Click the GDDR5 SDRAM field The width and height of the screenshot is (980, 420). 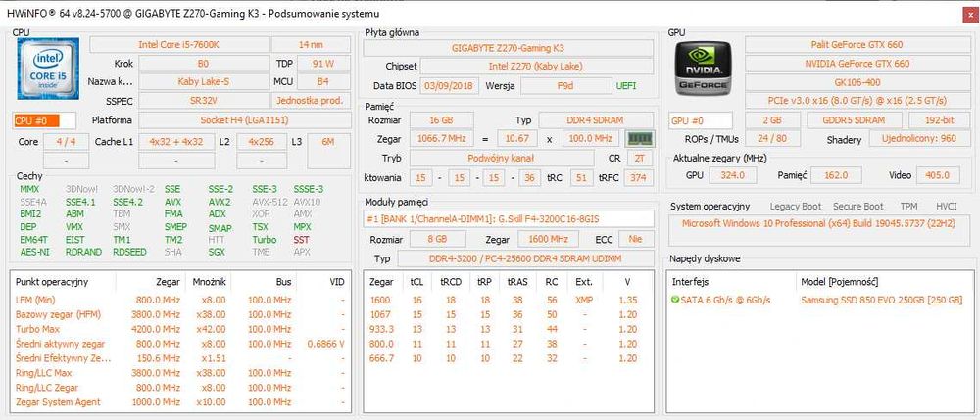tap(855, 120)
